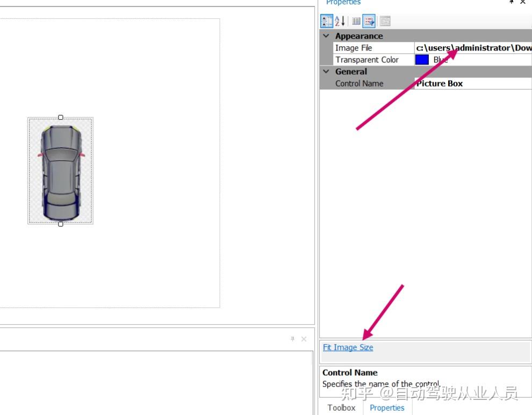Click the highlighted list icon with blue arrow
The width and height of the screenshot is (532, 415).
369,21
